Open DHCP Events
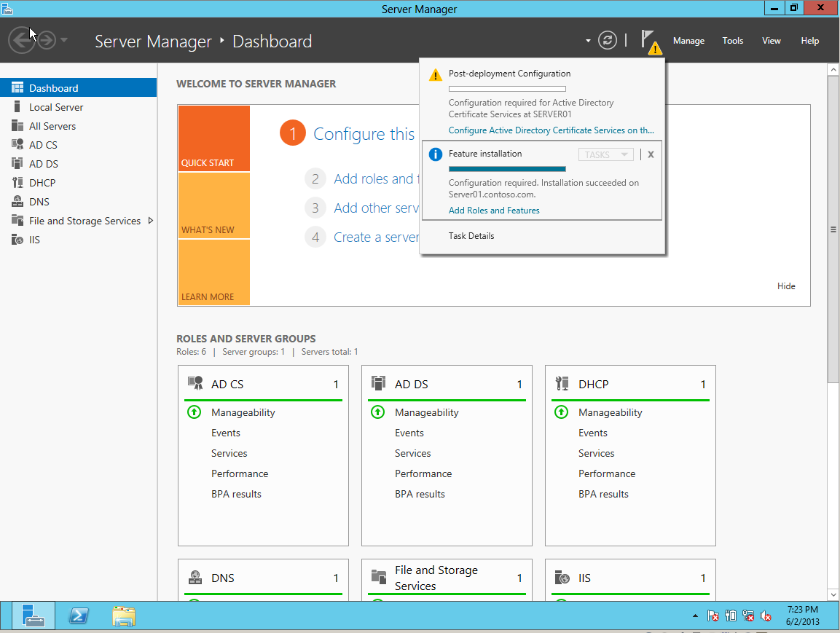This screenshot has height=633, width=840. click(592, 433)
